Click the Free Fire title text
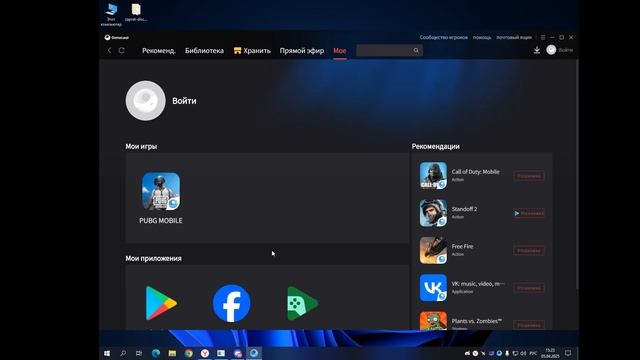Screen dimensions: 640x360 462,247
